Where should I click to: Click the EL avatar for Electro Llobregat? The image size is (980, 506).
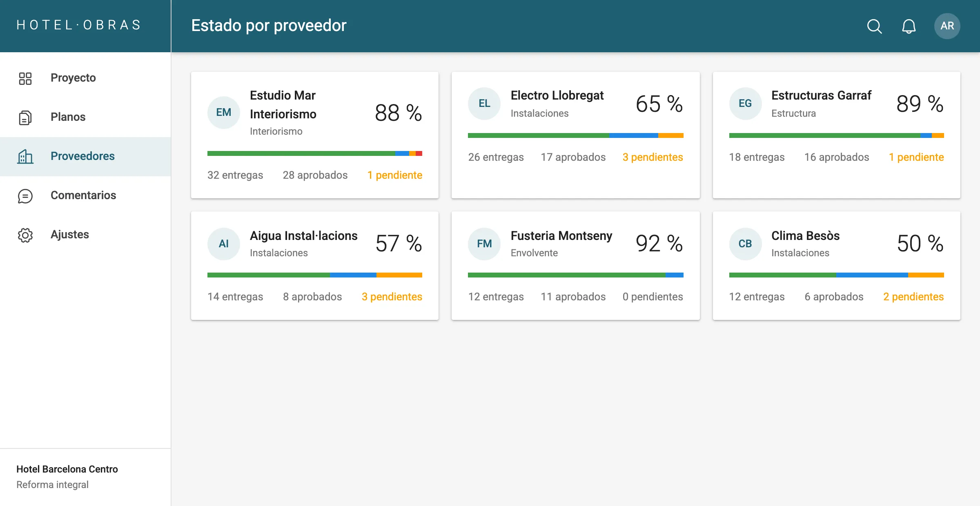coord(484,104)
